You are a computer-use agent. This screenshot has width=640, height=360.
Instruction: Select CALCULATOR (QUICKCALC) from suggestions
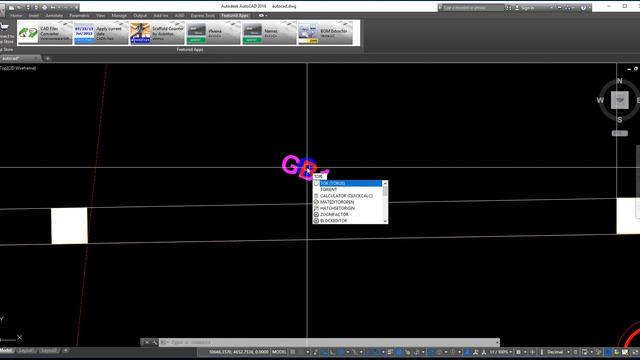(x=347, y=196)
